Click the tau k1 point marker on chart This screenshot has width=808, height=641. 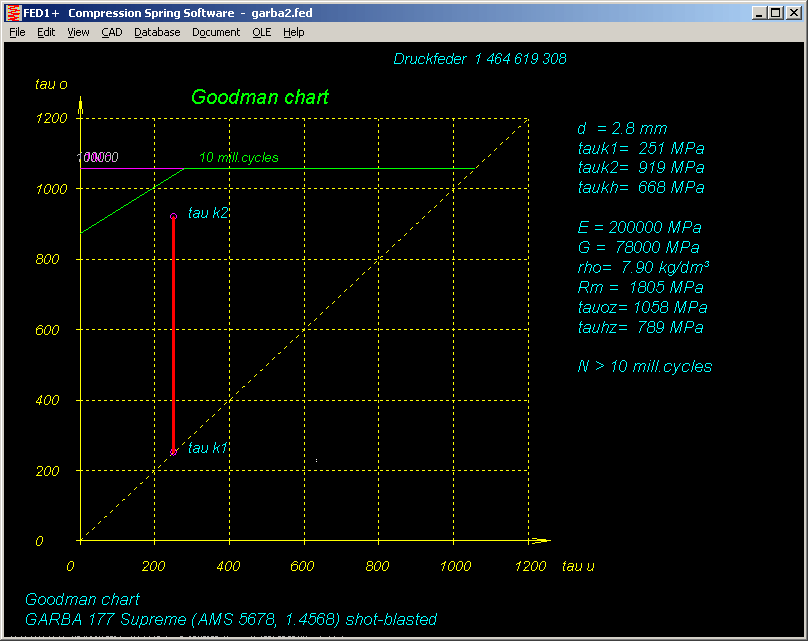(x=173, y=452)
